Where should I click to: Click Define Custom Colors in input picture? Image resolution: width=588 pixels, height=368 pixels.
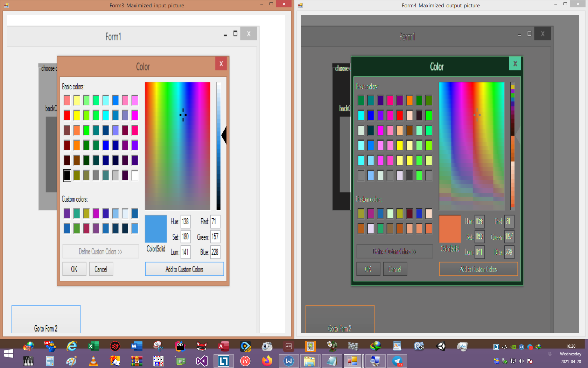(100, 252)
